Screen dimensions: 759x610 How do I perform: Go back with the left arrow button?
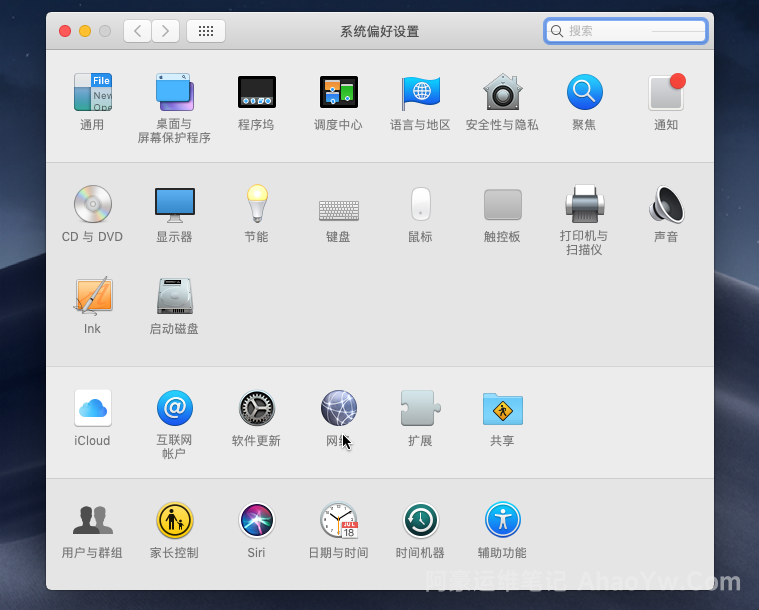click(137, 31)
